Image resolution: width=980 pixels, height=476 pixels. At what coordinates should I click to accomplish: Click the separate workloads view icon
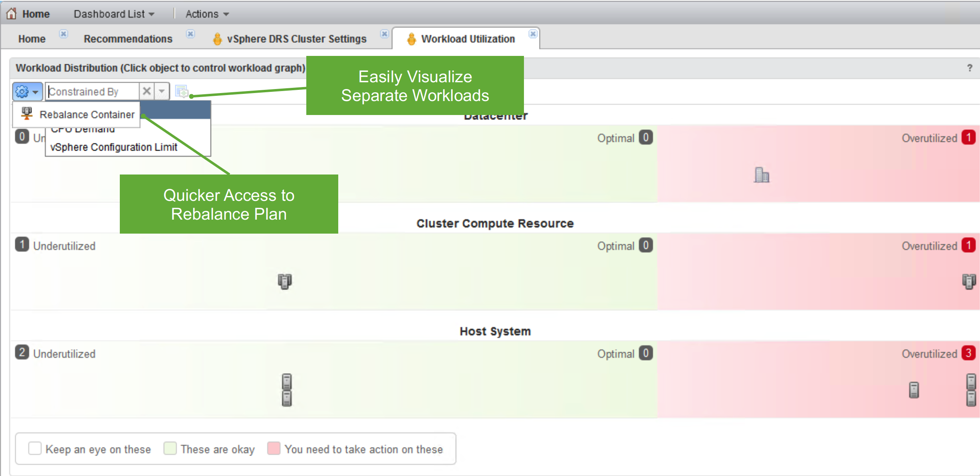(x=182, y=91)
